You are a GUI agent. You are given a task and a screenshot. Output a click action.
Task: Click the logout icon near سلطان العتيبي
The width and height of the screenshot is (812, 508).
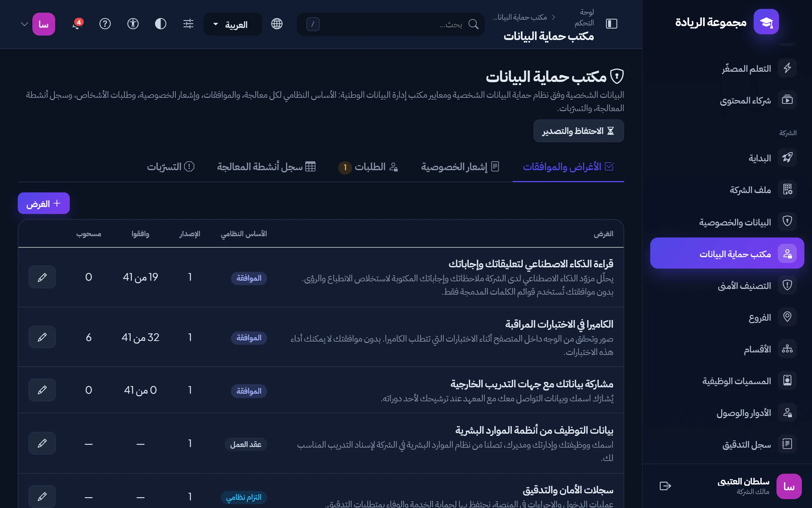(665, 486)
